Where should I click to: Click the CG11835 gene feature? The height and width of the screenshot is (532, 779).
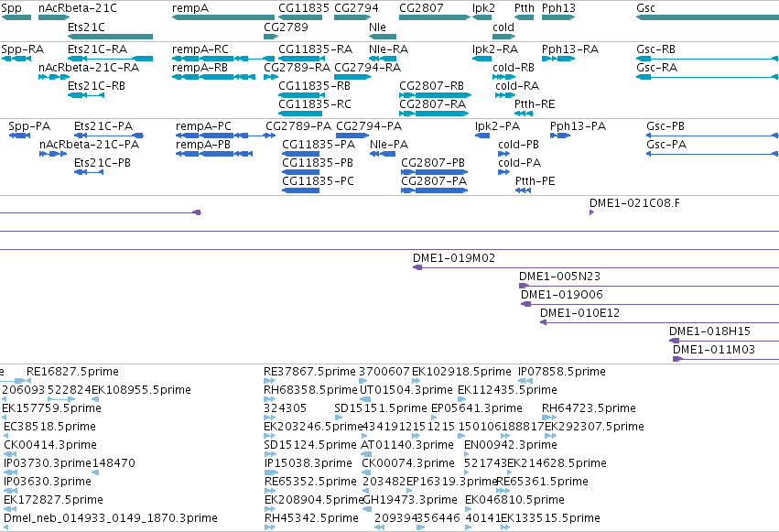300,17
